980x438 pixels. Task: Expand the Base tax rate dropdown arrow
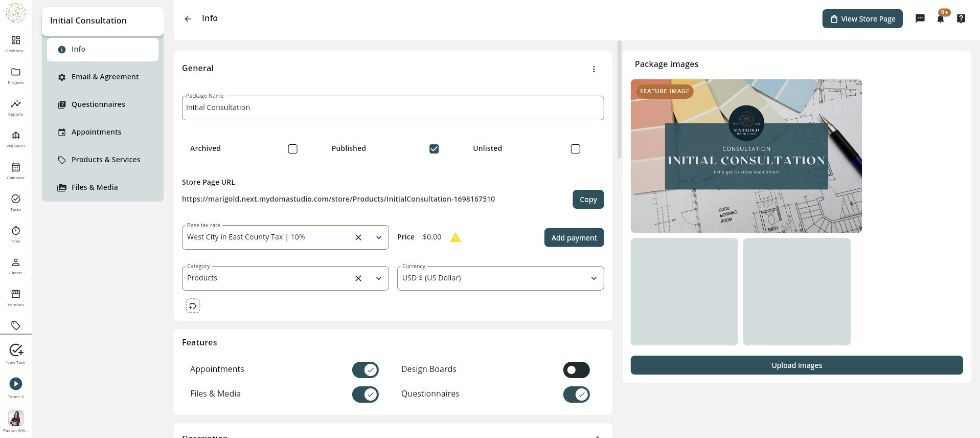379,237
